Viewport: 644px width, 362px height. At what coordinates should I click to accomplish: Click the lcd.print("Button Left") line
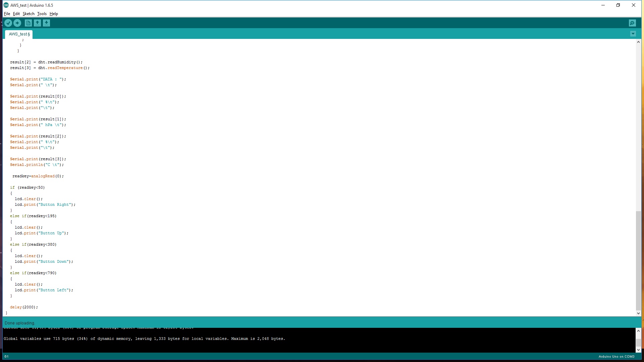(x=44, y=290)
